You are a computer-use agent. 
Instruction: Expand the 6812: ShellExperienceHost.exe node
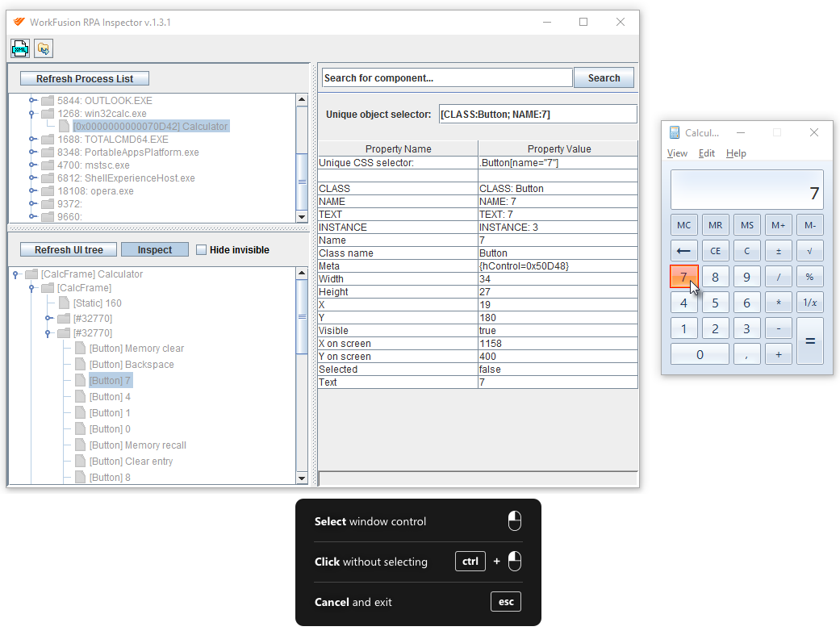pyautogui.click(x=32, y=178)
